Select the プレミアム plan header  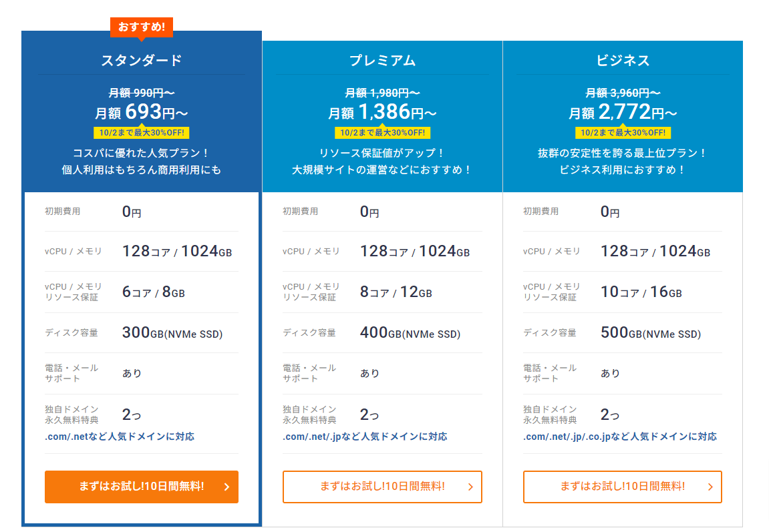point(381,59)
